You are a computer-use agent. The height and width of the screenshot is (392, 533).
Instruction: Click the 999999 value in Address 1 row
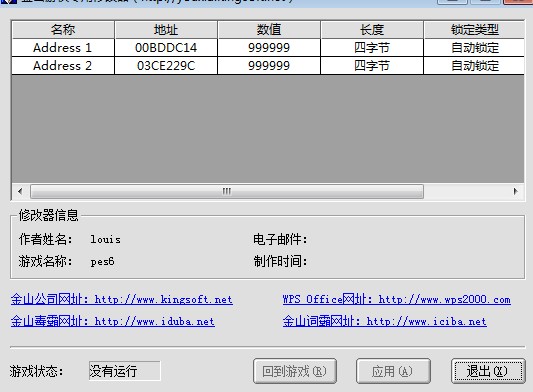269,48
